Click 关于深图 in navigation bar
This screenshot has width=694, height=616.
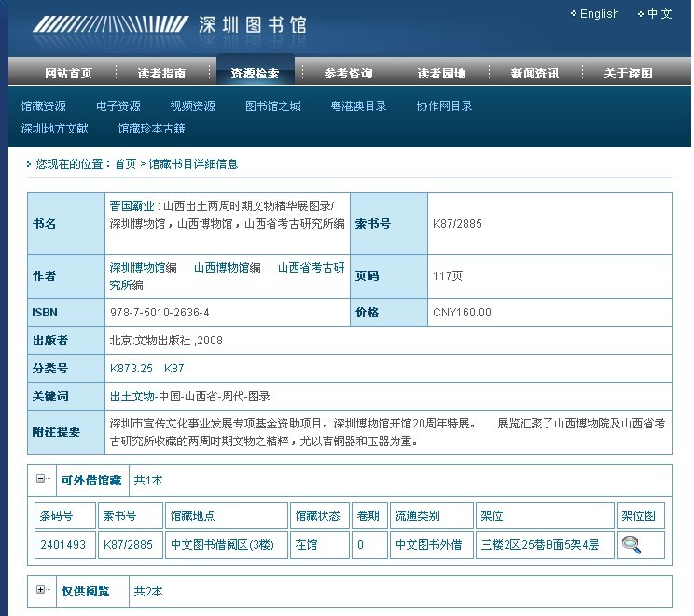[628, 74]
